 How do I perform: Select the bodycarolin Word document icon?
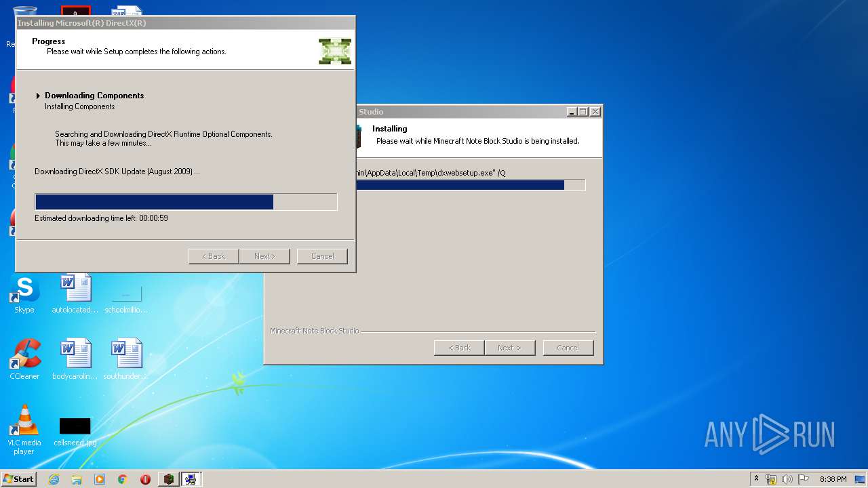point(75,359)
